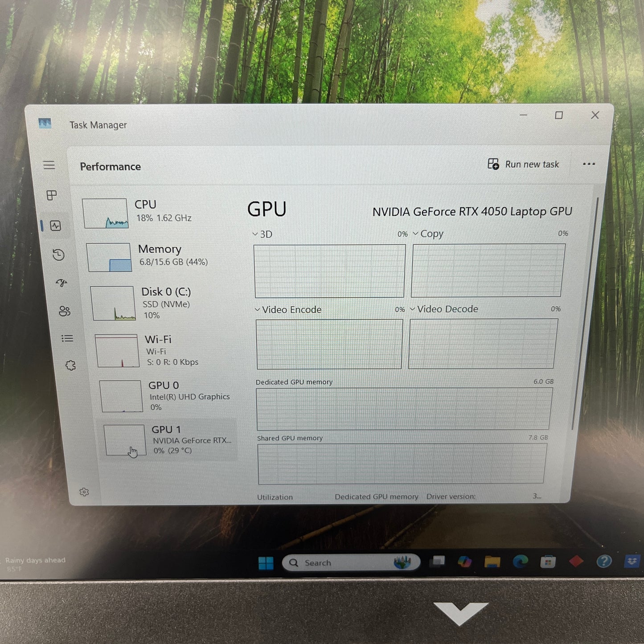This screenshot has width=644, height=644.
Task: Select the CPU performance entry
Action: coord(158,213)
